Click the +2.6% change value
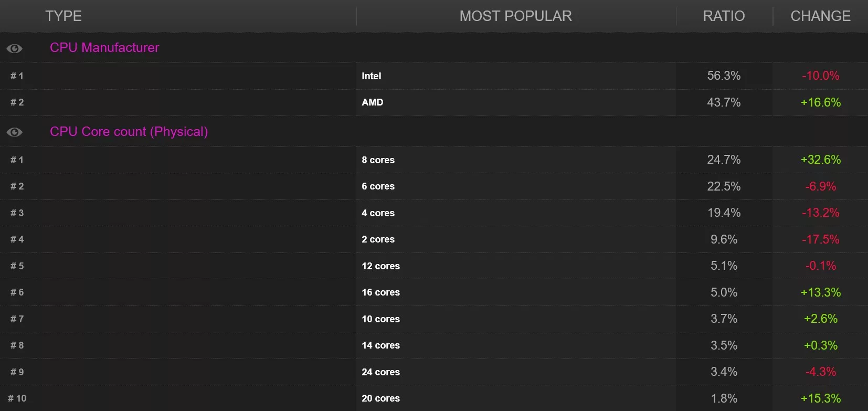 pos(821,319)
